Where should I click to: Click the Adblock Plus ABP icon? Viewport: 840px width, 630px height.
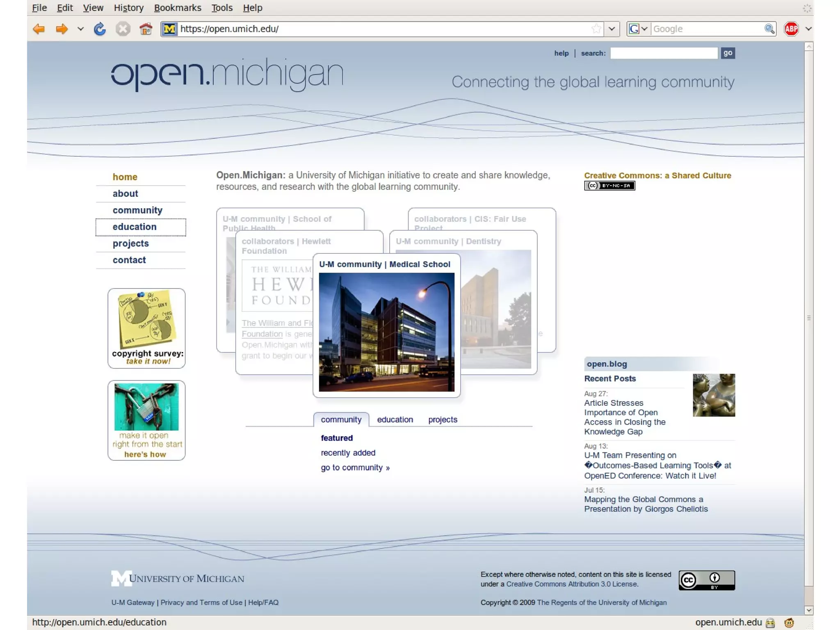[x=791, y=29]
